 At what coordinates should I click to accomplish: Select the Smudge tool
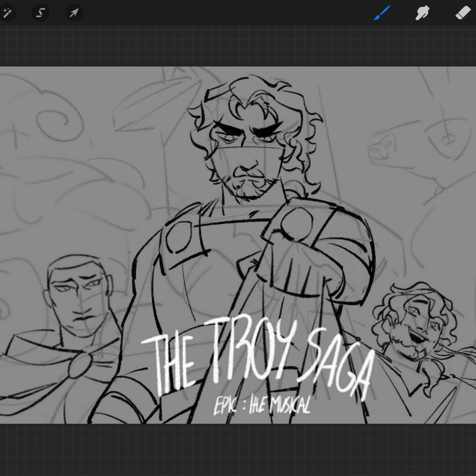click(x=422, y=13)
